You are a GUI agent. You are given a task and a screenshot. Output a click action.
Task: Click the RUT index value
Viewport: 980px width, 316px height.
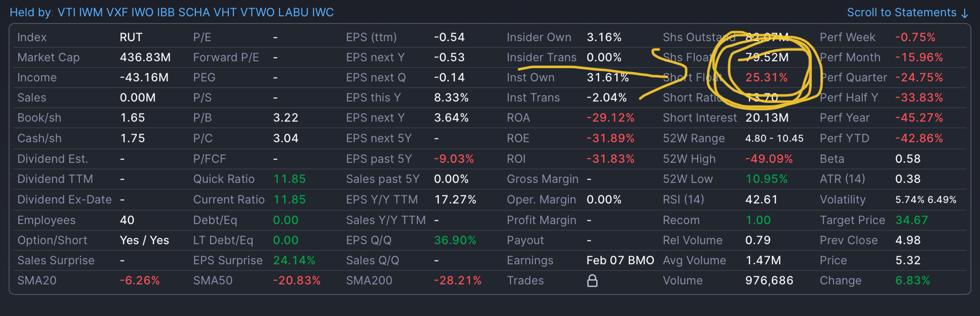(x=131, y=37)
